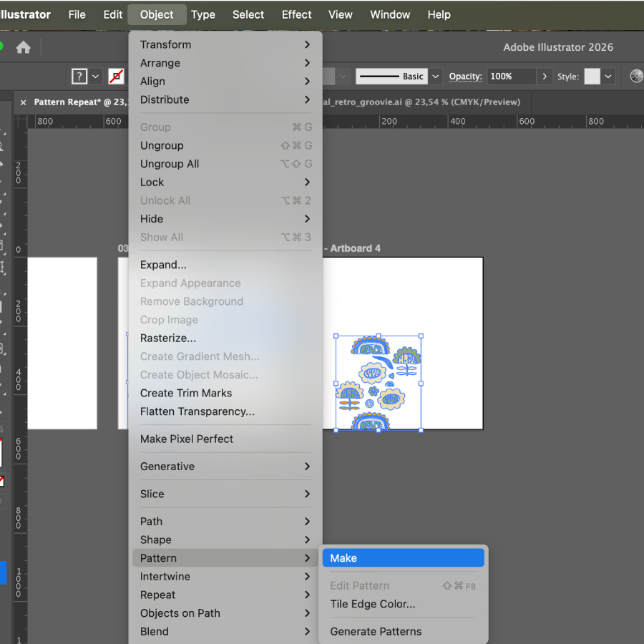The image size is (644, 644).
Task: Choose Tile Edge Color... in Pattern submenu
Action: 404,604
